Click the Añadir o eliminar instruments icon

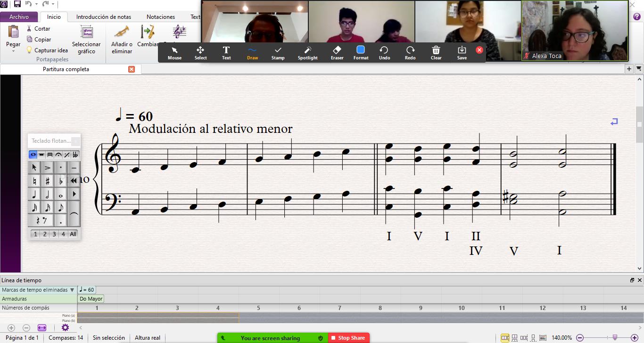point(122,39)
